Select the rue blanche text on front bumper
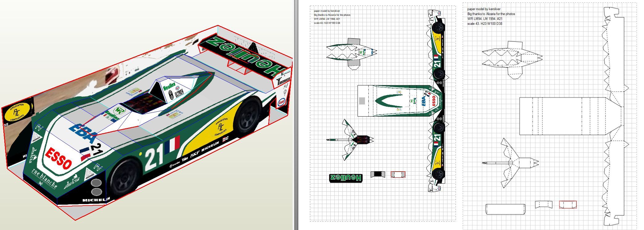The height and width of the screenshot is (230, 644). click(44, 179)
